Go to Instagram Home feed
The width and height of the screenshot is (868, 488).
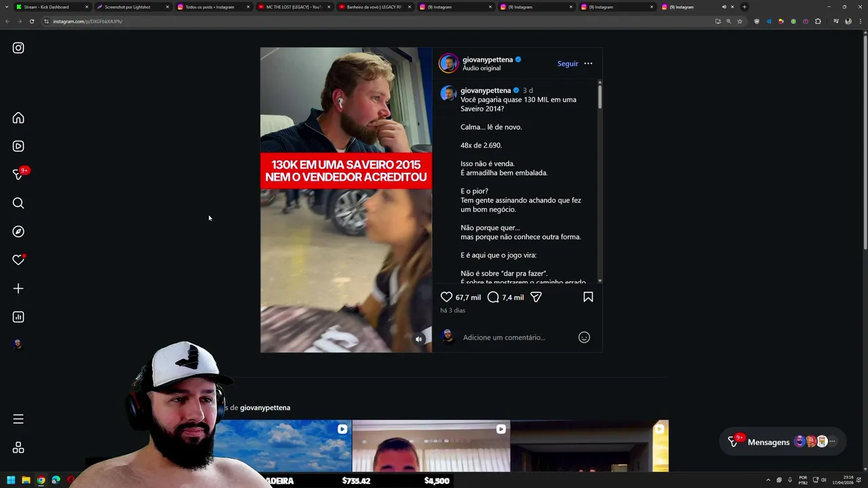pyautogui.click(x=18, y=118)
